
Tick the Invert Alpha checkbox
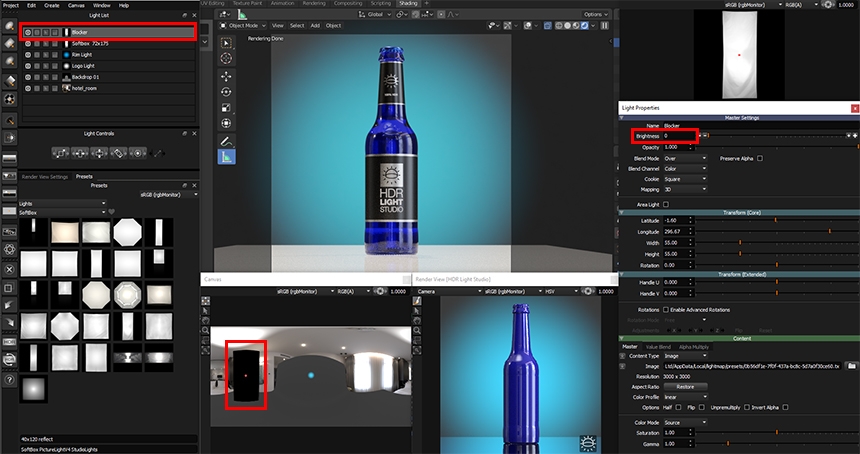[785, 407]
